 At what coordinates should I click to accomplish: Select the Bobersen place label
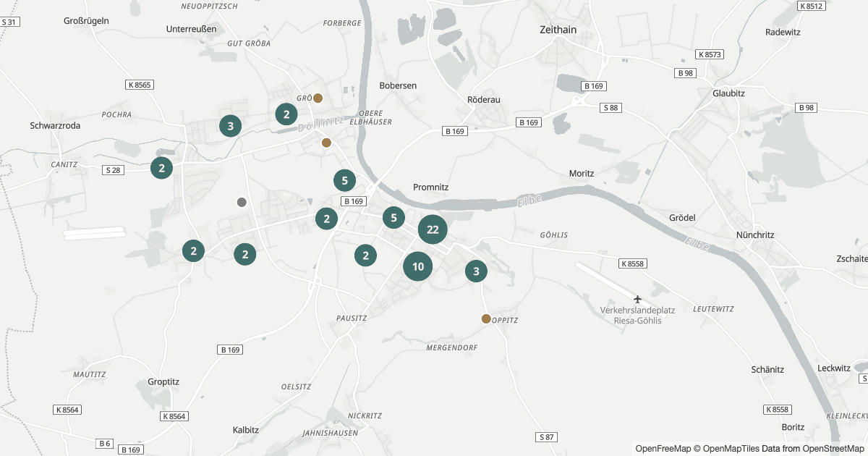pos(398,85)
